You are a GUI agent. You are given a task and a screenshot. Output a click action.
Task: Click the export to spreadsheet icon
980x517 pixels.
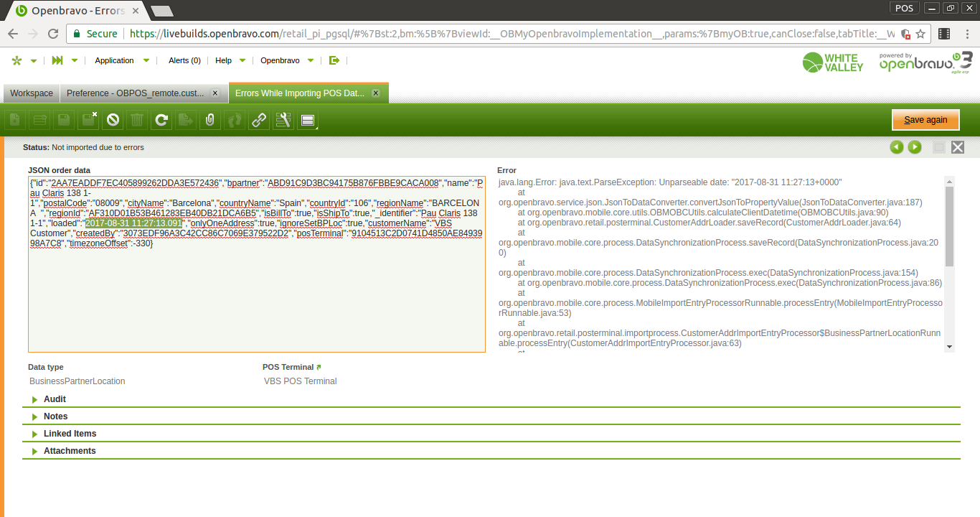pyautogui.click(x=186, y=120)
